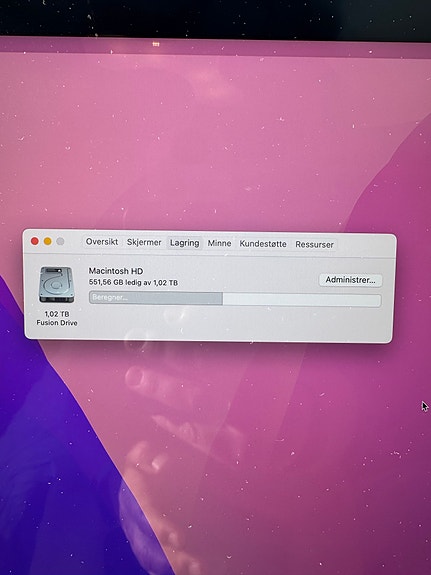This screenshot has width=431, height=575.
Task: Show the Ressurser tab
Action: pyautogui.click(x=314, y=245)
